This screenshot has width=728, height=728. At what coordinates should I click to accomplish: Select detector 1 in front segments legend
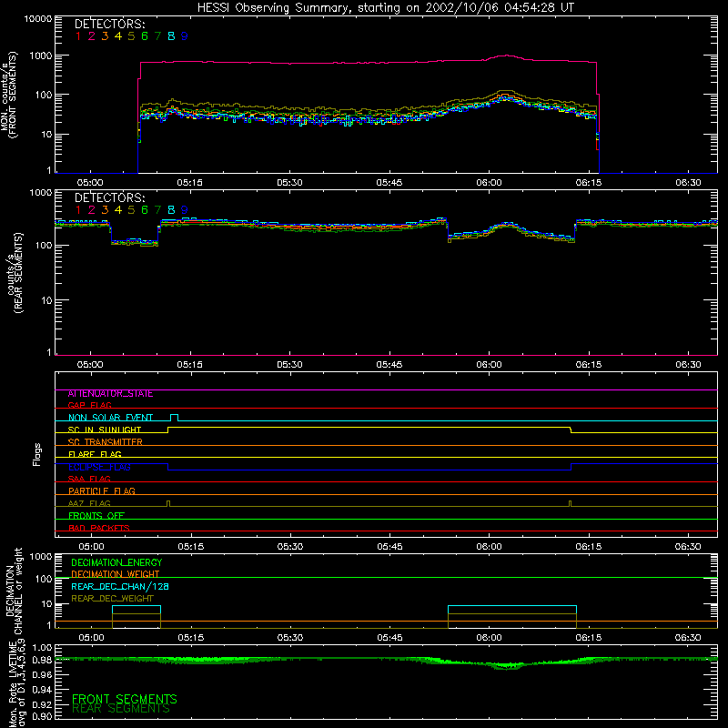[78, 36]
